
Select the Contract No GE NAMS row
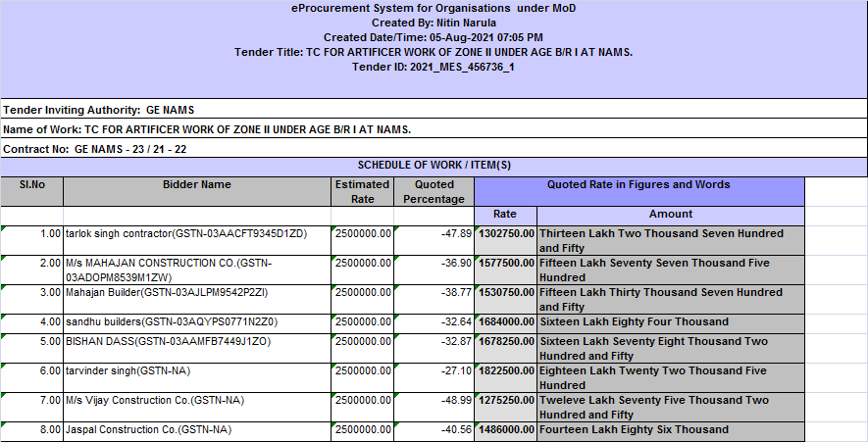[x=434, y=148]
